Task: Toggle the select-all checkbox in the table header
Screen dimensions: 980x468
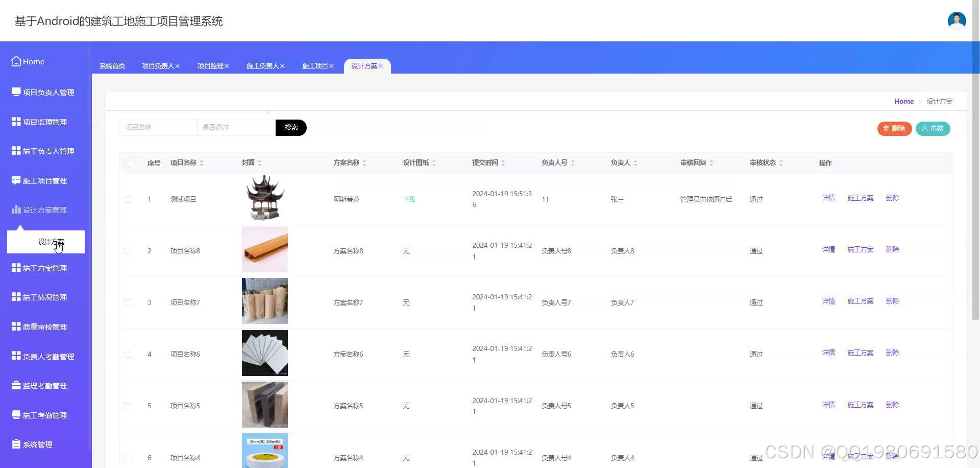Action: (128, 162)
